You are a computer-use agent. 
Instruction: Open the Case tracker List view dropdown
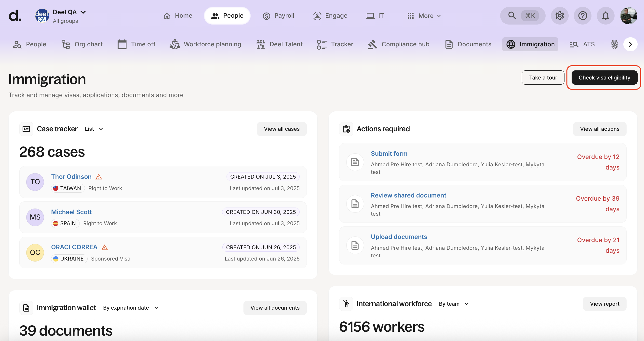(94, 129)
